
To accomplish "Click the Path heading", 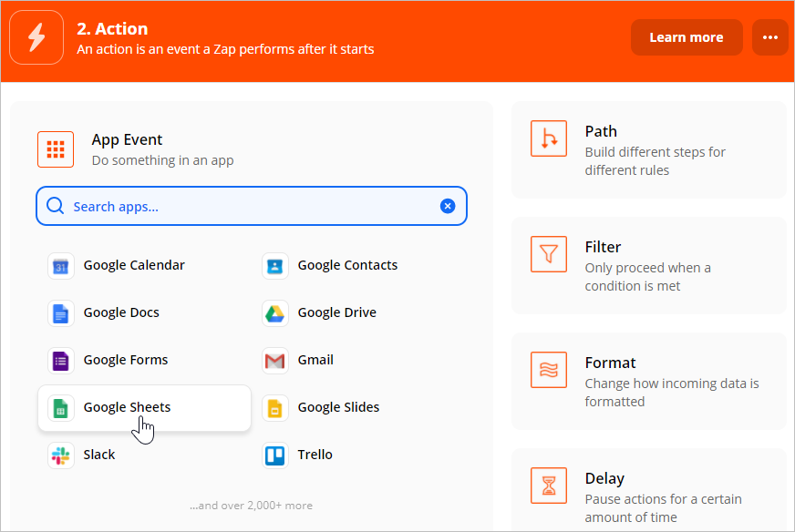I will pos(601,131).
